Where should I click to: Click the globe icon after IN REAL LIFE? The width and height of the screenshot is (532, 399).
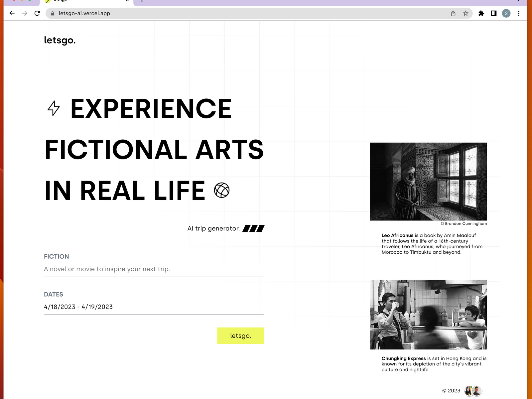222,190
